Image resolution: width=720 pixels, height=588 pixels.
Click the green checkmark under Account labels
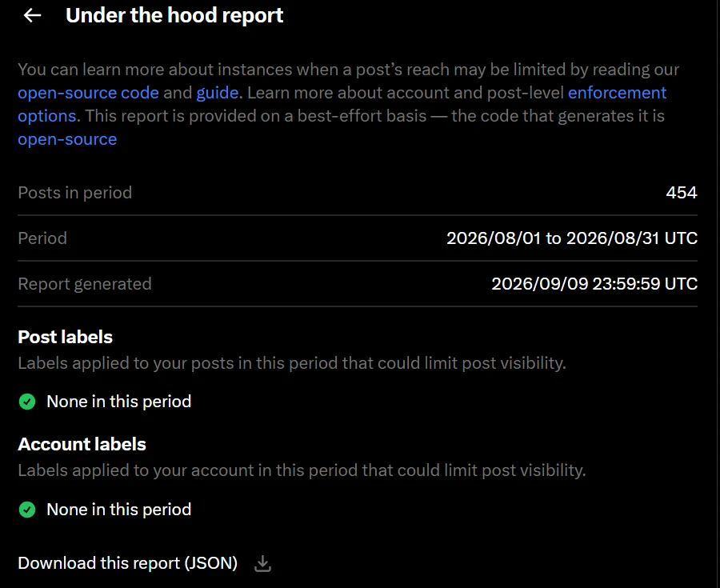(x=27, y=510)
